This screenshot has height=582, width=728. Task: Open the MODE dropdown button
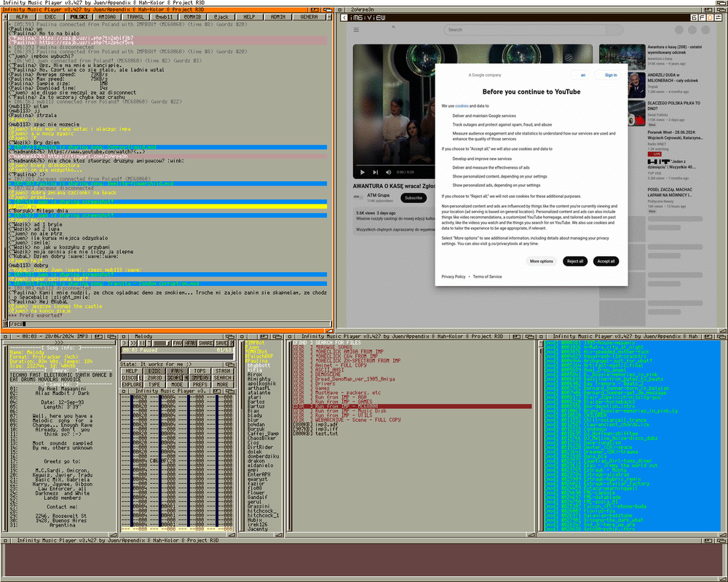(x=177, y=385)
